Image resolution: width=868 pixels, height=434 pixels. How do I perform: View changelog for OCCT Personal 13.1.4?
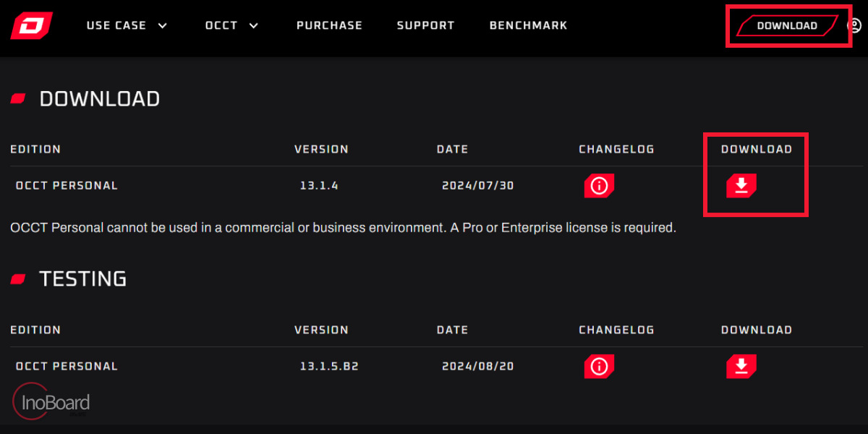point(599,186)
